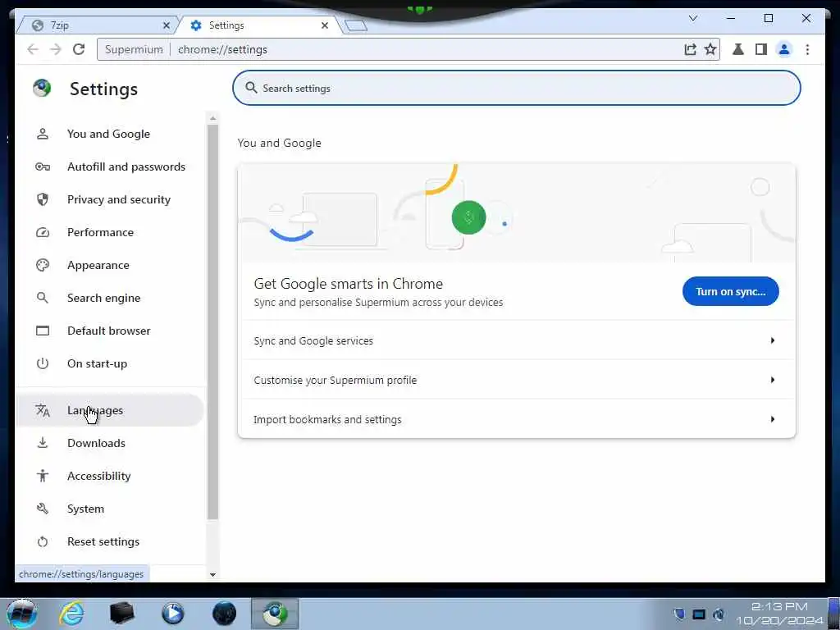
Task: Open the three-dot browser menu
Action: tap(807, 49)
